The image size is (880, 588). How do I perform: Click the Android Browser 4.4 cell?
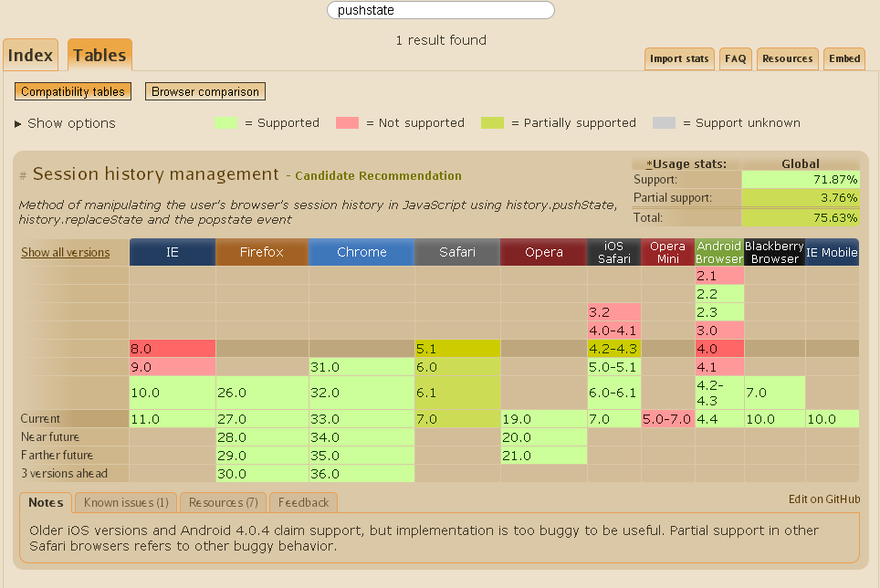719,419
